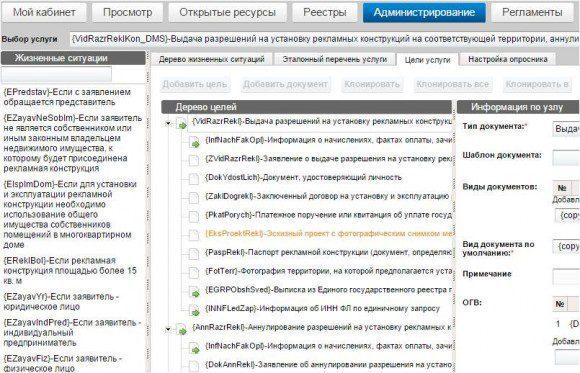Click document icon next to ZVidRazrRekl
Viewport: 580px width, 373px height.
[194, 160]
